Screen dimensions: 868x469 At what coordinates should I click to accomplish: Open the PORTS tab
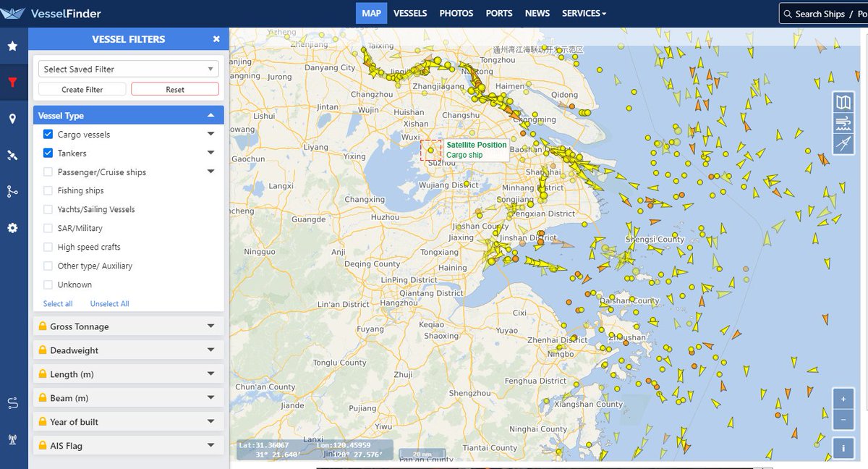(x=499, y=13)
